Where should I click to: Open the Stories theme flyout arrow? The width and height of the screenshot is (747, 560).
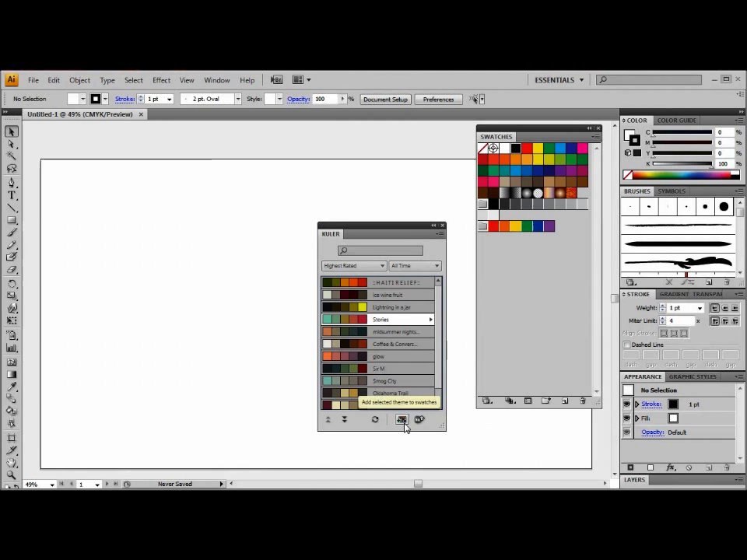pyautogui.click(x=430, y=320)
